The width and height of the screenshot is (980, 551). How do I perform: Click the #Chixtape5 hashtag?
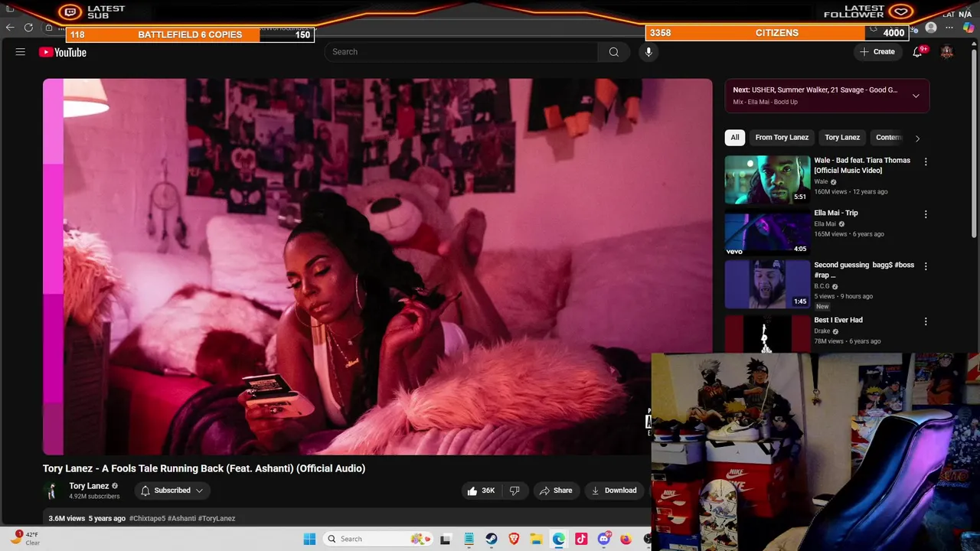(147, 518)
